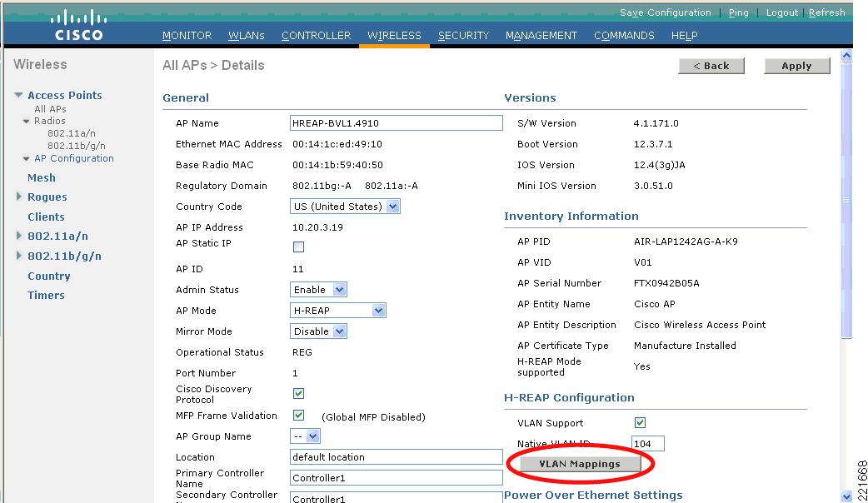The image size is (868, 503).
Task: Open Access Points in sidebar
Action: click(x=65, y=95)
